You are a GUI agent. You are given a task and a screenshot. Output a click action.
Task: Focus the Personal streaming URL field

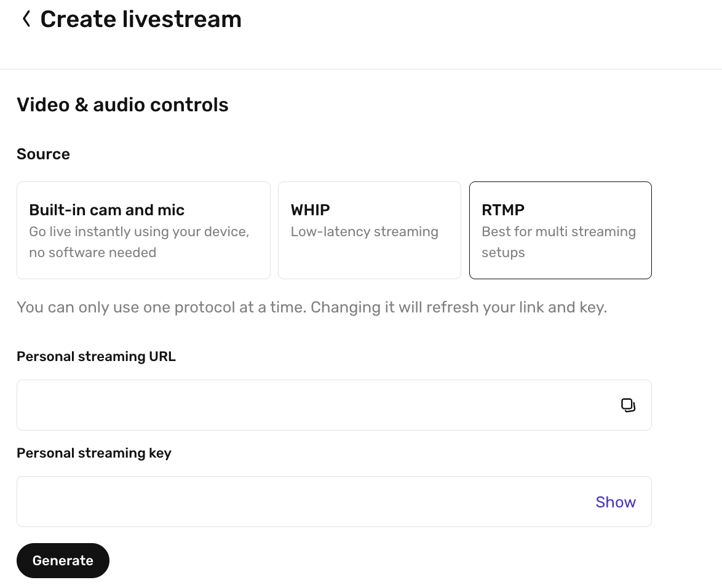point(335,405)
